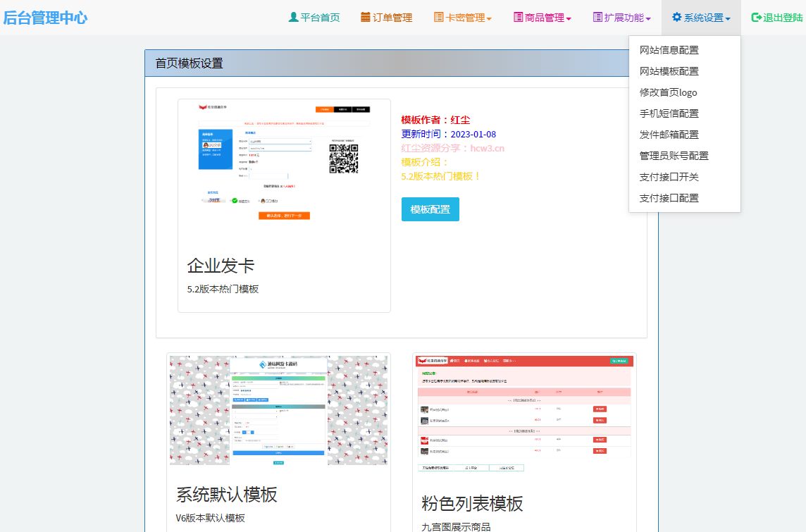The width and height of the screenshot is (806, 532).
Task: Click the user icon beside 平台首页
Action: click(294, 18)
